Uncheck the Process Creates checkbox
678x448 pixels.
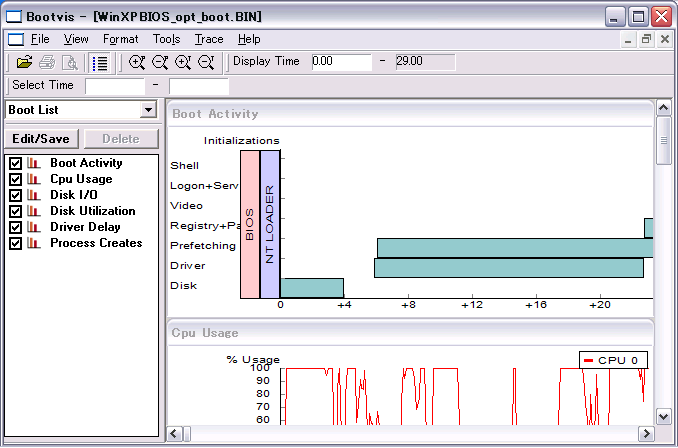point(15,243)
